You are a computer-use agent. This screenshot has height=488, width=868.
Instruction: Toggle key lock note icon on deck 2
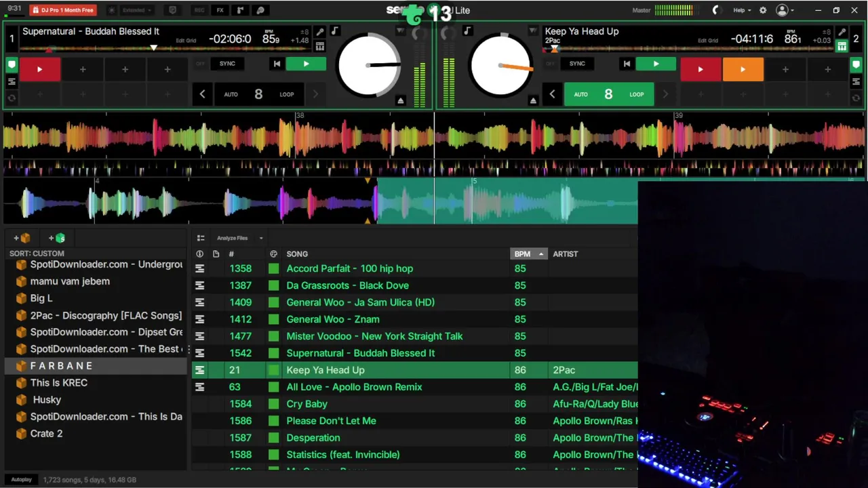(467, 31)
